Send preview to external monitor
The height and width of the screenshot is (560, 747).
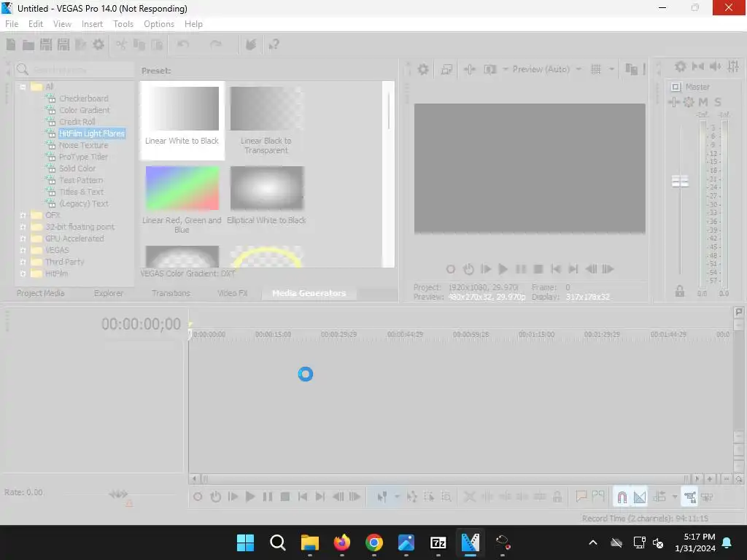pyautogui.click(x=447, y=69)
